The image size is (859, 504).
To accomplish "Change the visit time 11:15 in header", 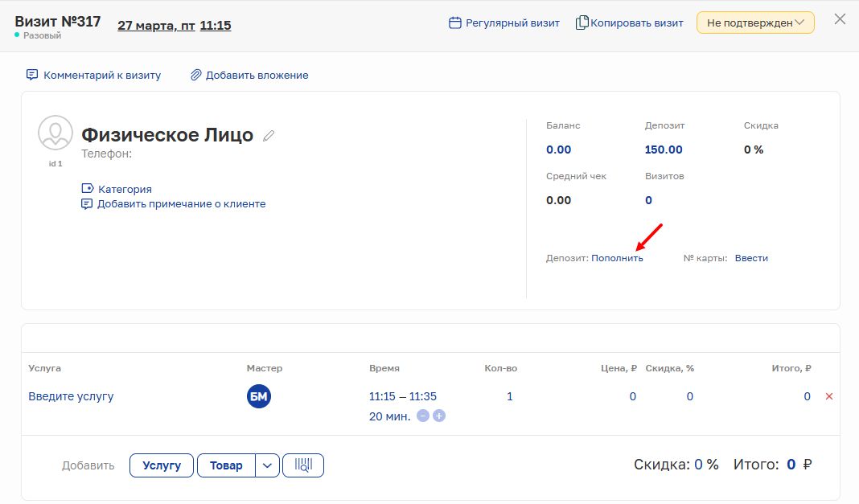I will pos(216,26).
